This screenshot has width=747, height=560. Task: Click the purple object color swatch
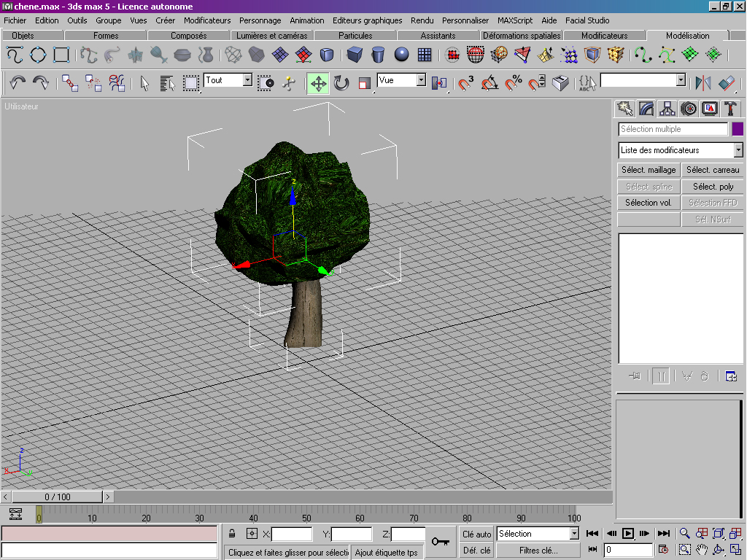tap(738, 129)
